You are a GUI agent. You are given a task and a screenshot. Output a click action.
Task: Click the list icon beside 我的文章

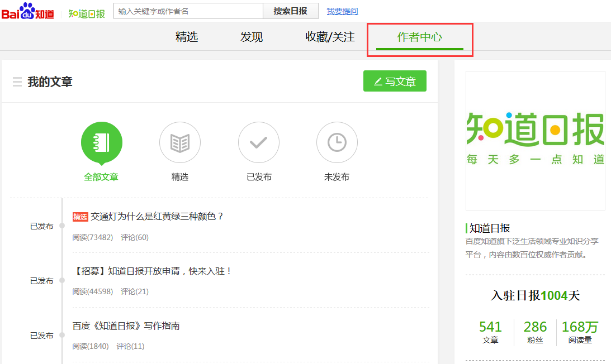(x=17, y=82)
